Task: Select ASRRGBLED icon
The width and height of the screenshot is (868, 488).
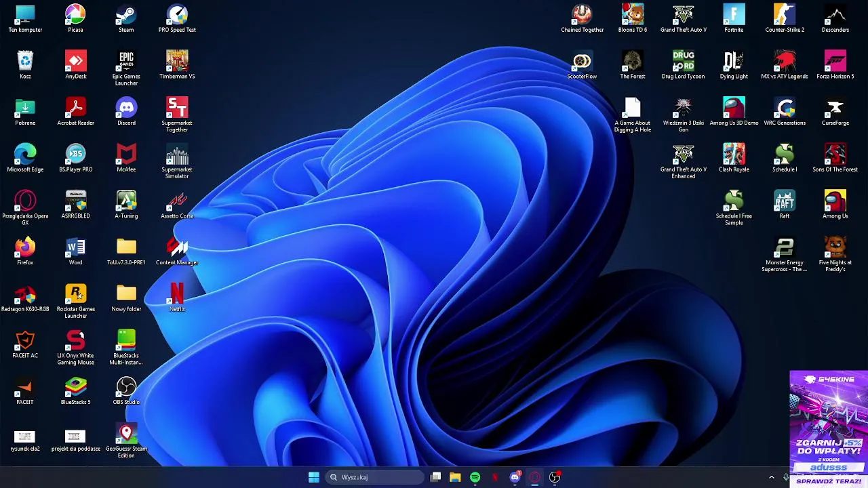Action: [75, 205]
